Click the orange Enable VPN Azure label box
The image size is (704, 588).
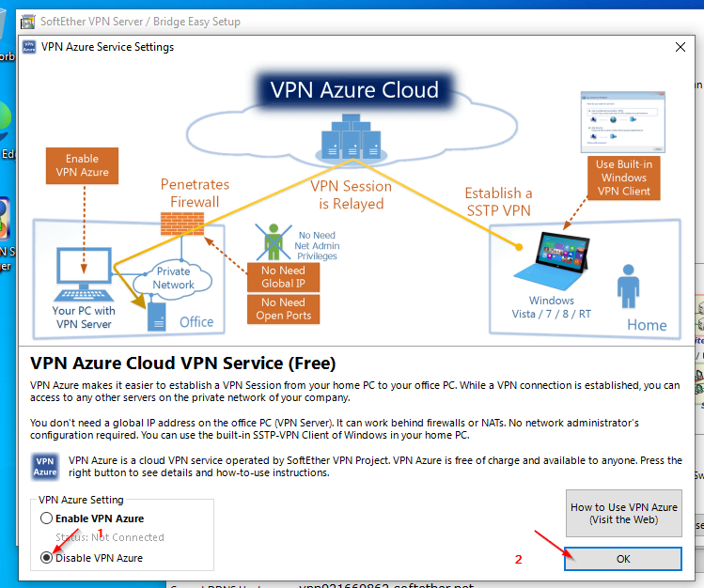point(82,165)
